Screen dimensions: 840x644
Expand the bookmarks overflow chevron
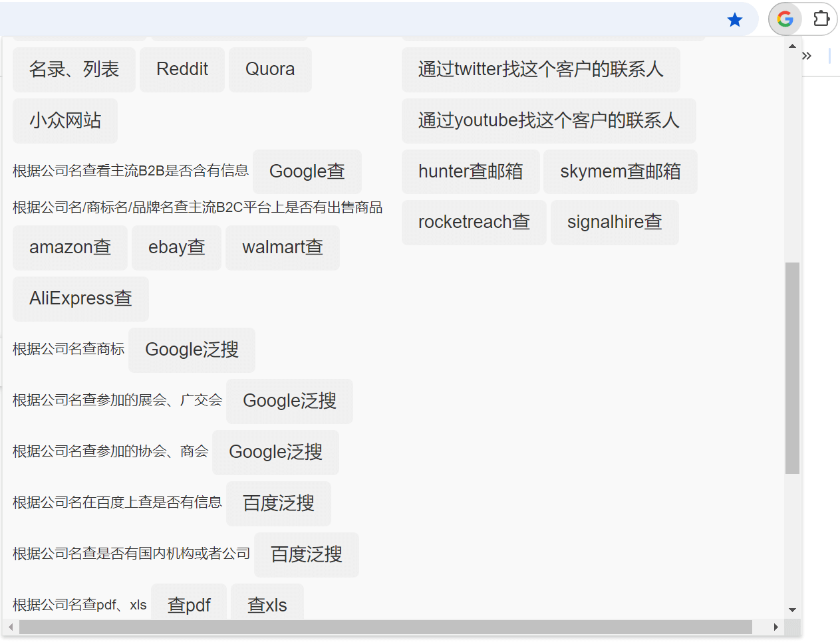807,56
